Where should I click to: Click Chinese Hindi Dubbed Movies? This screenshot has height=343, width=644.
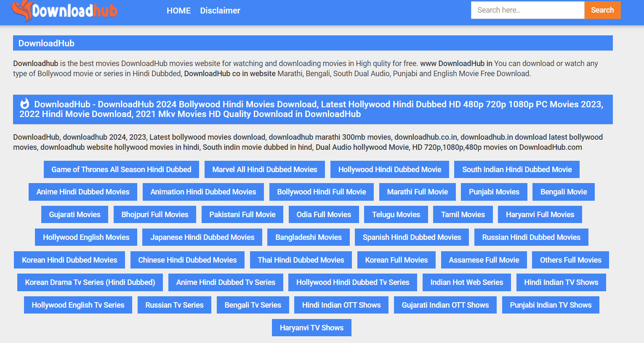click(187, 260)
